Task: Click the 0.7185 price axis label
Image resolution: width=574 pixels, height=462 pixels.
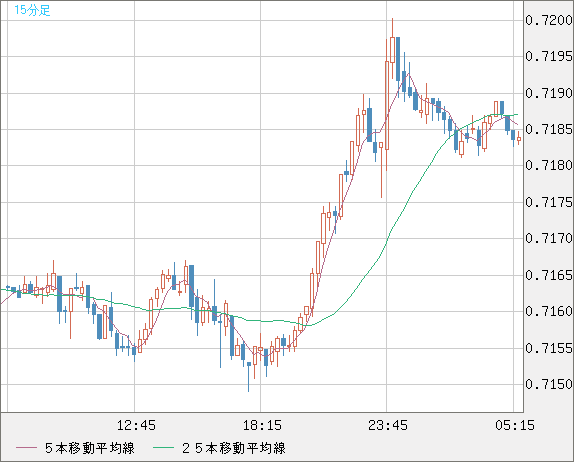Action: coord(549,129)
